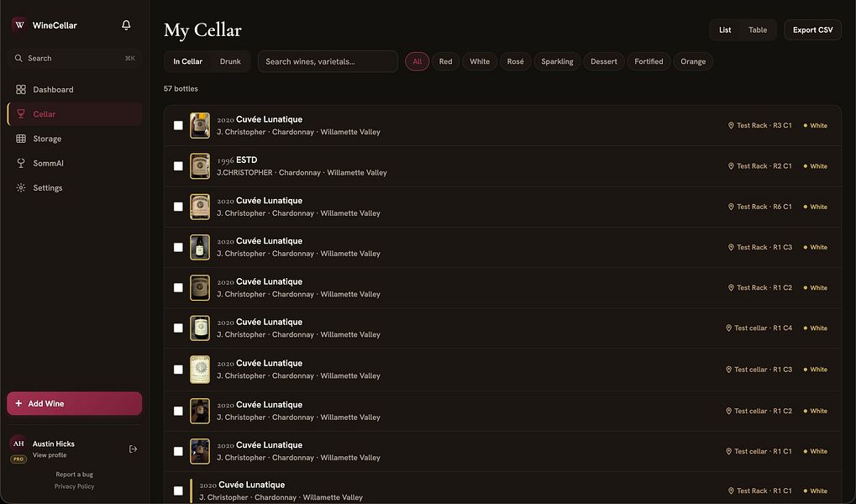Check the Test Rack R3 C1 bottle checkbox
Image resolution: width=856 pixels, height=504 pixels.
(178, 126)
